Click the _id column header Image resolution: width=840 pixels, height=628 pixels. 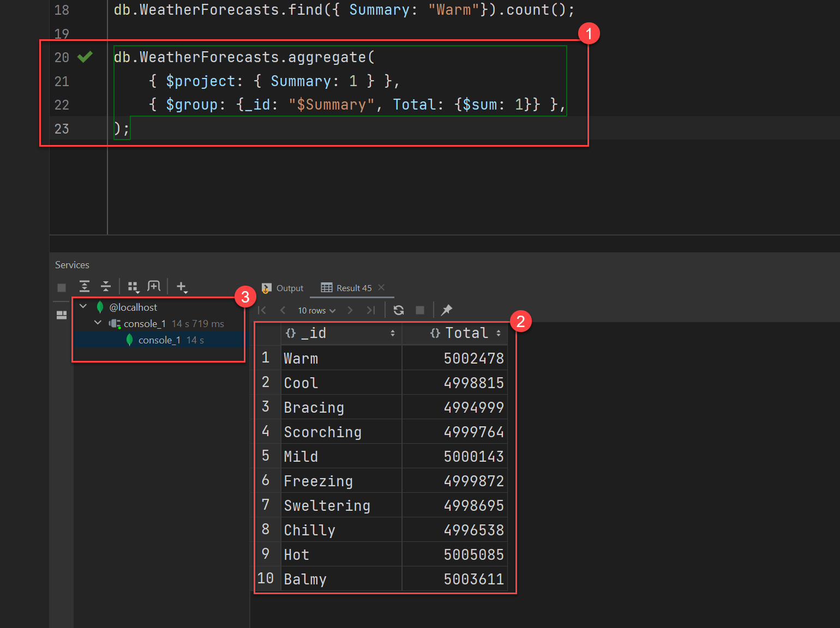(x=341, y=333)
